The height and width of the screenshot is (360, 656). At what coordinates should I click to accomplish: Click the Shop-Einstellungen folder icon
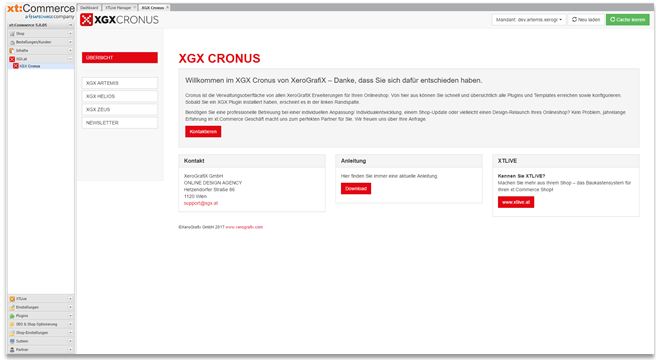pos(12,333)
